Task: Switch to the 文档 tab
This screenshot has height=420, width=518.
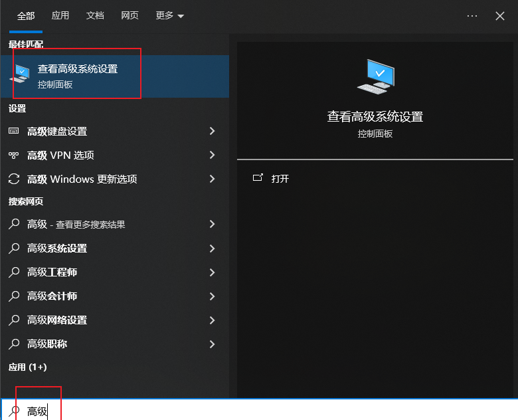Action: click(95, 16)
